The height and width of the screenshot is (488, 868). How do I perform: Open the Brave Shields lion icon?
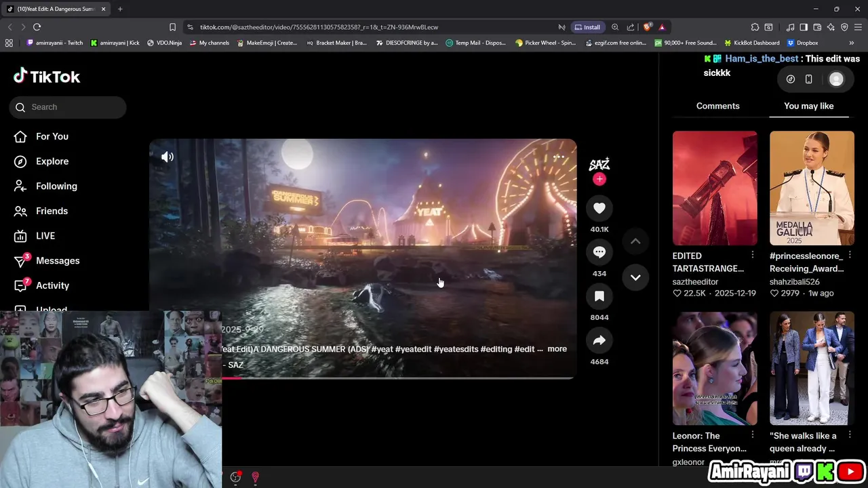point(647,27)
